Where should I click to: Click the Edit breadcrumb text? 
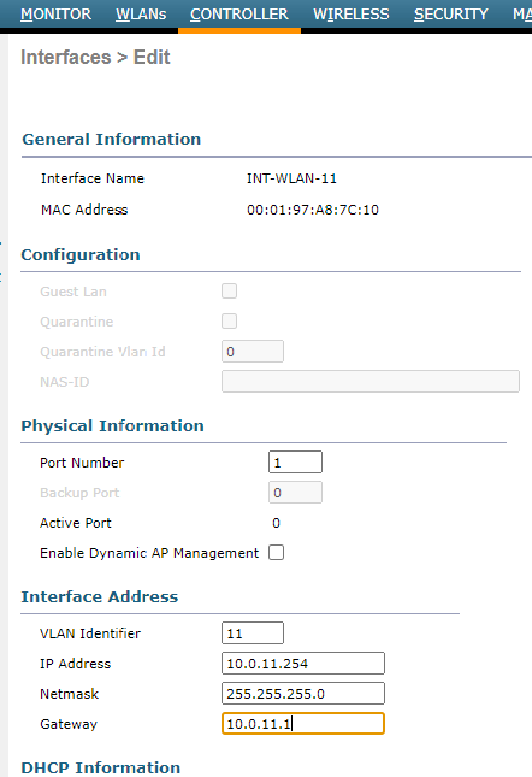click(x=152, y=57)
